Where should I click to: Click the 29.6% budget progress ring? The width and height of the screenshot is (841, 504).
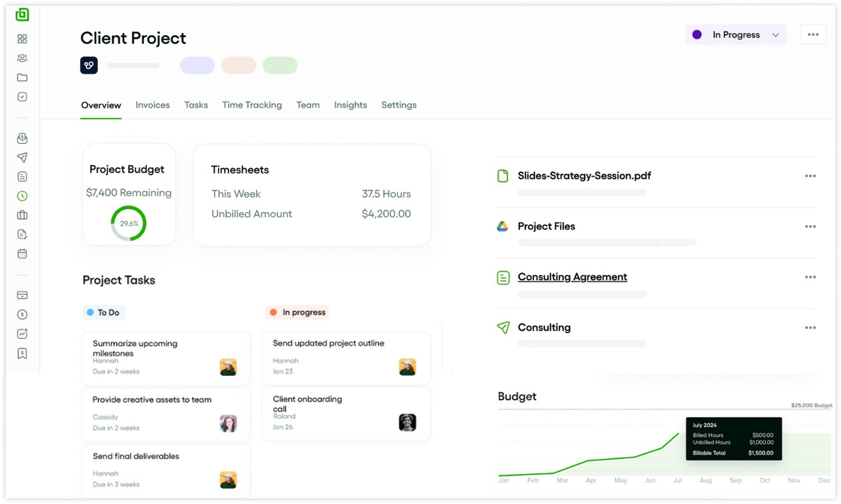[x=128, y=223]
